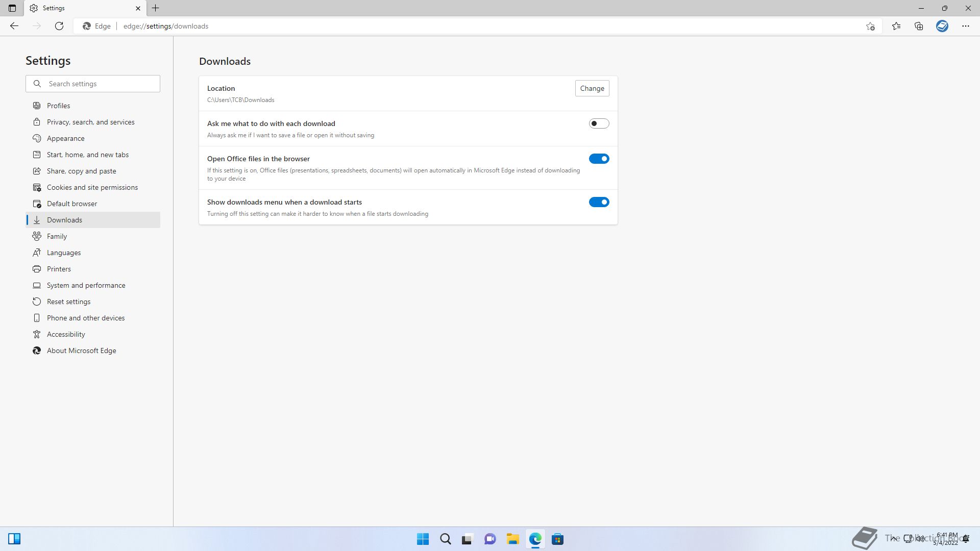Click the Change download location button
Viewport: 980px width, 551px height.
592,88
